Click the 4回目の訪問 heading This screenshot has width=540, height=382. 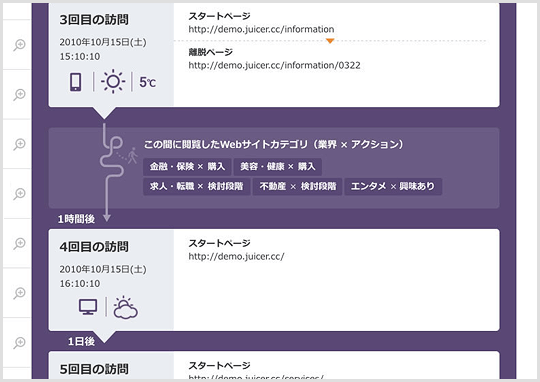tap(94, 247)
